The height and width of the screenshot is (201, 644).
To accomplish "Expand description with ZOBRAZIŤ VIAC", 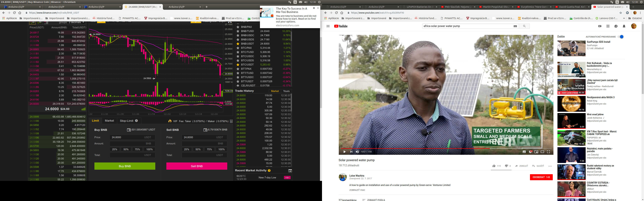I will (357, 190).
